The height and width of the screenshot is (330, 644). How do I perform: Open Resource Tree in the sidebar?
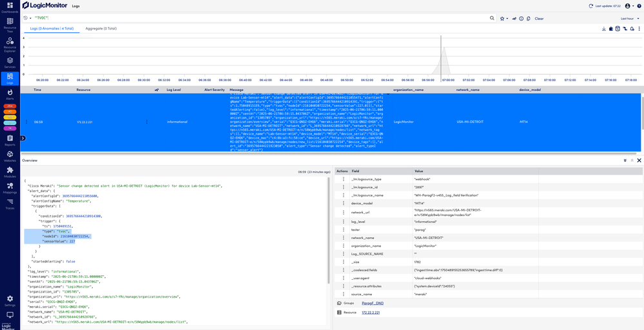[x=10, y=24]
